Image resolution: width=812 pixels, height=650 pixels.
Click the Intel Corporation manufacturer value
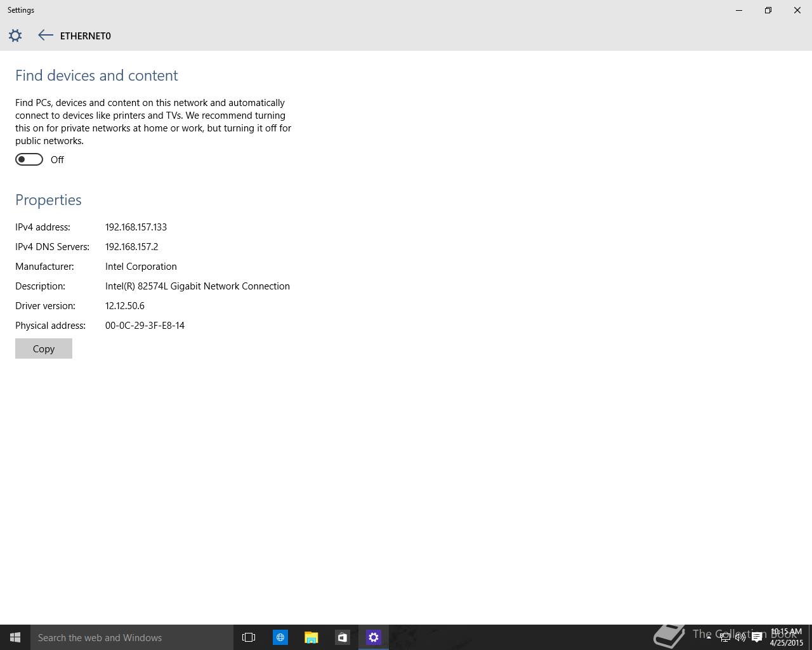pyautogui.click(x=141, y=267)
